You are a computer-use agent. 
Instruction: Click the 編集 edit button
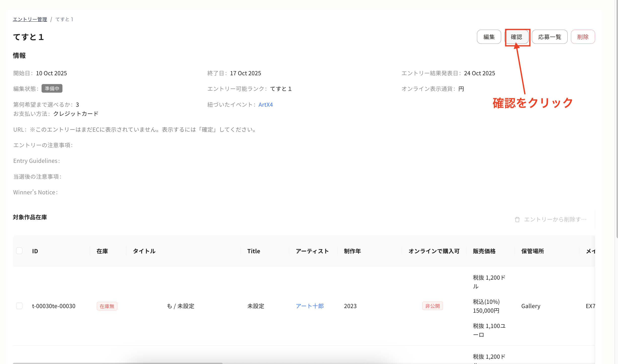point(489,37)
